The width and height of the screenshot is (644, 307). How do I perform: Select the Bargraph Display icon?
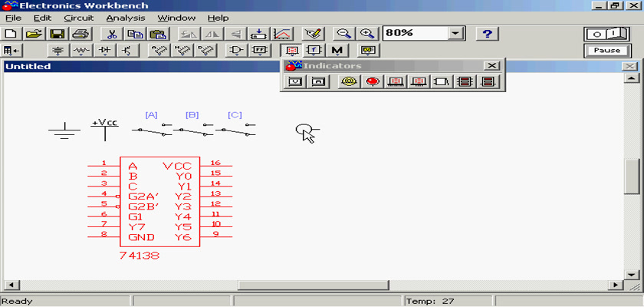coord(464,81)
